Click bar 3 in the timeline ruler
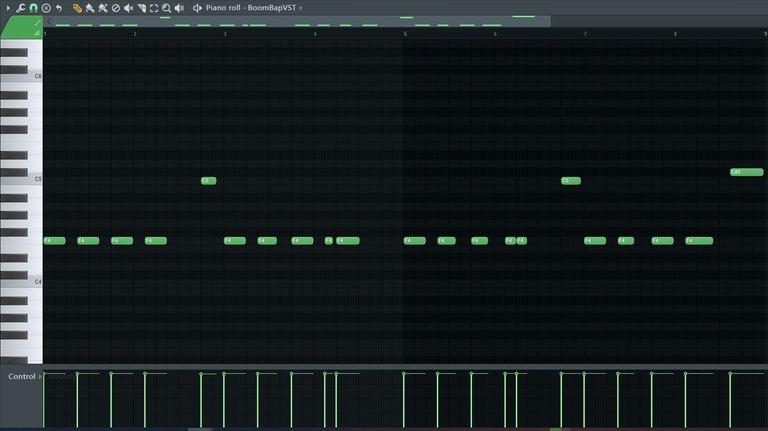 coord(225,34)
